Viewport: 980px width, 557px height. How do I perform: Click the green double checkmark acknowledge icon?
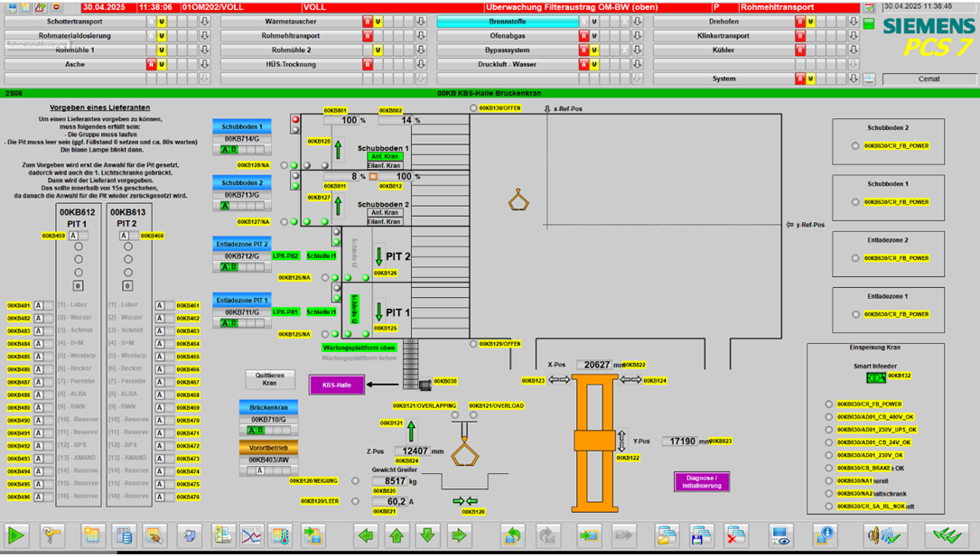(x=947, y=535)
